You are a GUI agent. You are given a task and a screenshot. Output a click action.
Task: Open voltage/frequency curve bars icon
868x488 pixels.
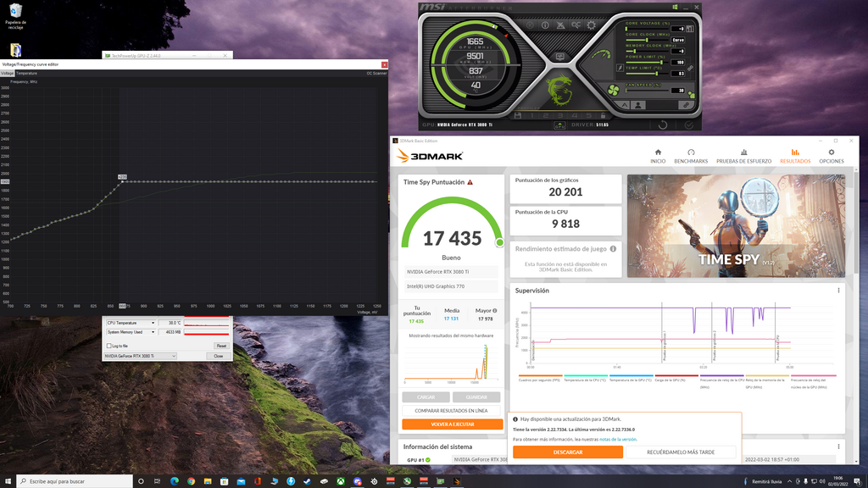690,29
